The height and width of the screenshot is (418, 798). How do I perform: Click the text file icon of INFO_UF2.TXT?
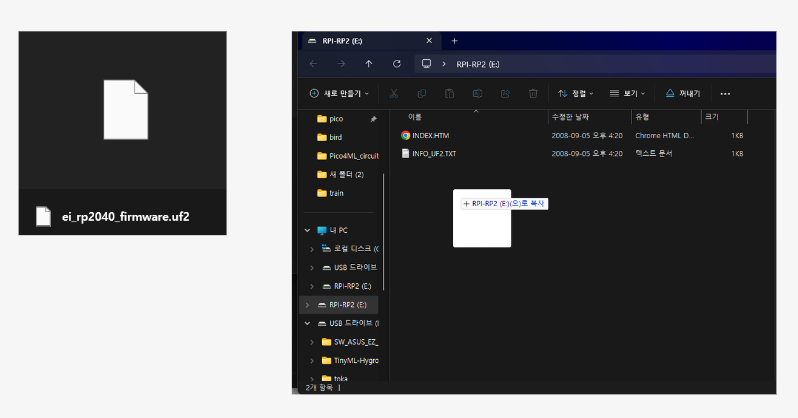(405, 153)
